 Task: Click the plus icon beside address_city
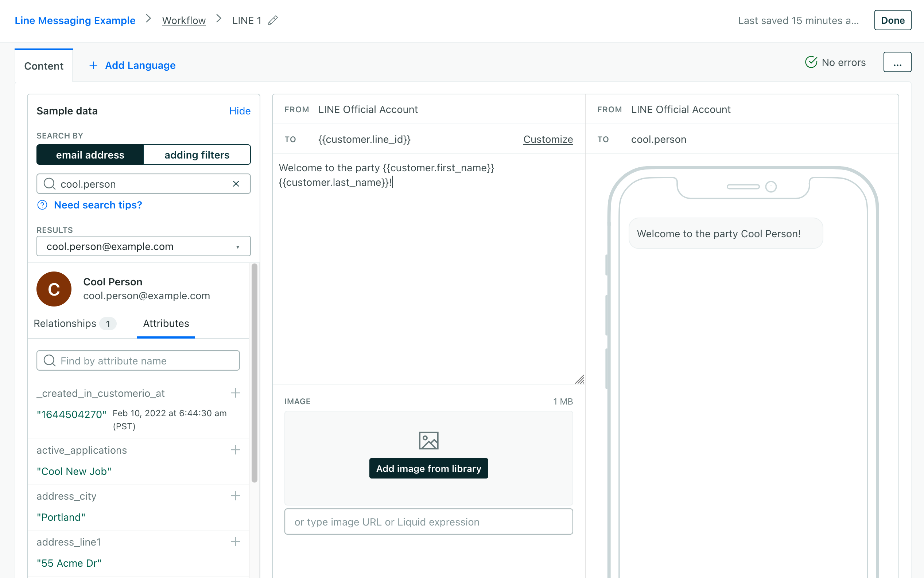pyautogui.click(x=236, y=496)
